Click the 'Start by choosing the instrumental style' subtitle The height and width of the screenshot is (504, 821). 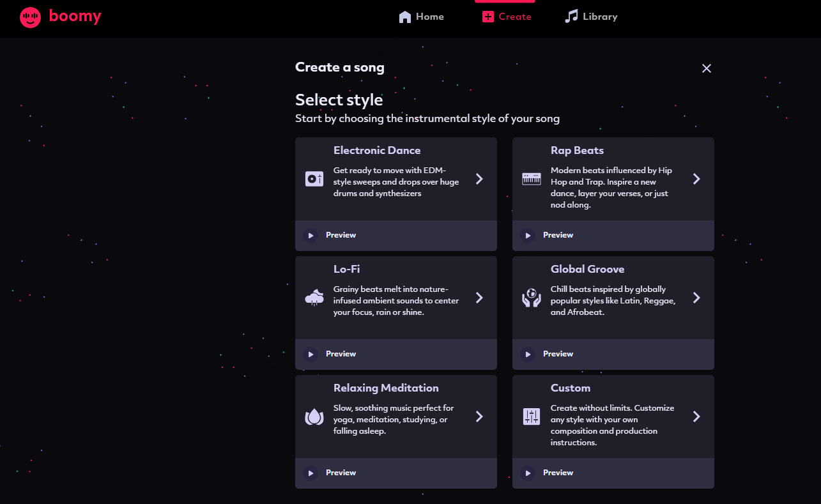[427, 119]
